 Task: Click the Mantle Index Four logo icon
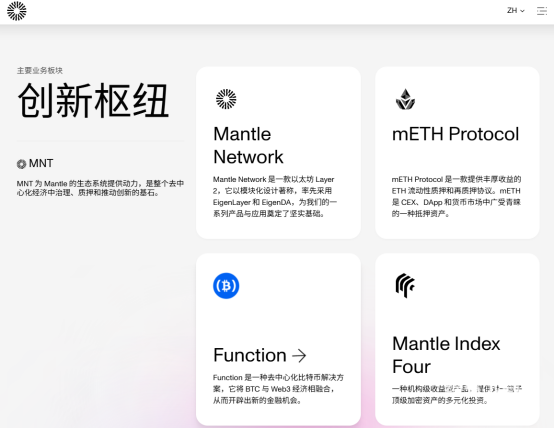point(405,285)
